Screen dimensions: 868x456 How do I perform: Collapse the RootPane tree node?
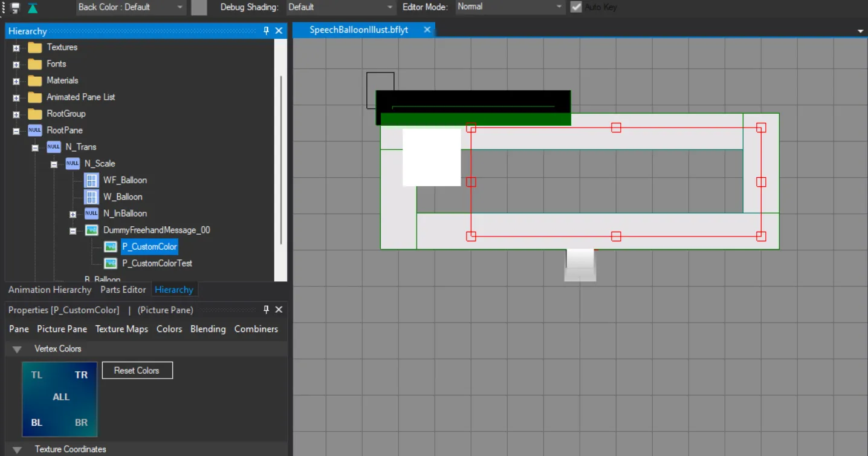(16, 131)
